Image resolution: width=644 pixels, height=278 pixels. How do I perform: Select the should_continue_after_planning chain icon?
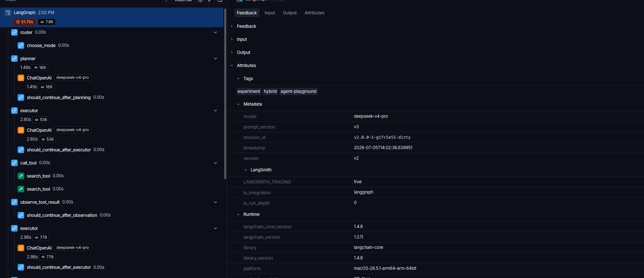click(21, 97)
